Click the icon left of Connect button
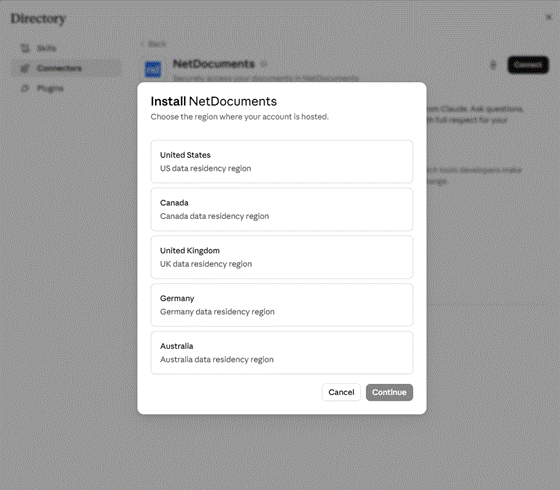The width and height of the screenshot is (560, 490). [493, 65]
